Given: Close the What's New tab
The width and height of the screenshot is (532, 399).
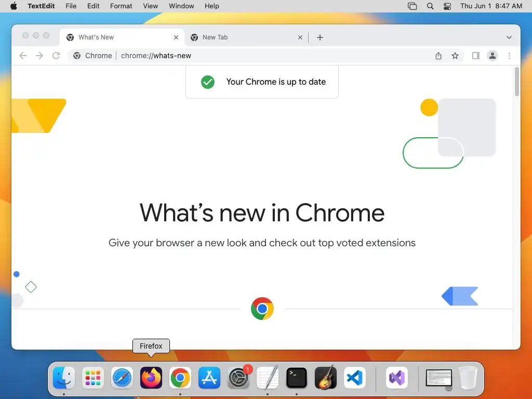Looking at the screenshot, I should 176,37.
